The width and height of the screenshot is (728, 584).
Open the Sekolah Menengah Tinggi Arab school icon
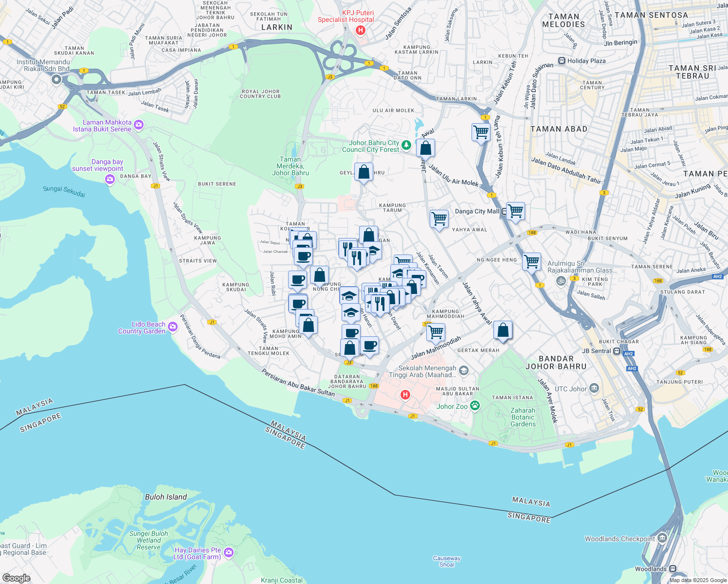463,371
